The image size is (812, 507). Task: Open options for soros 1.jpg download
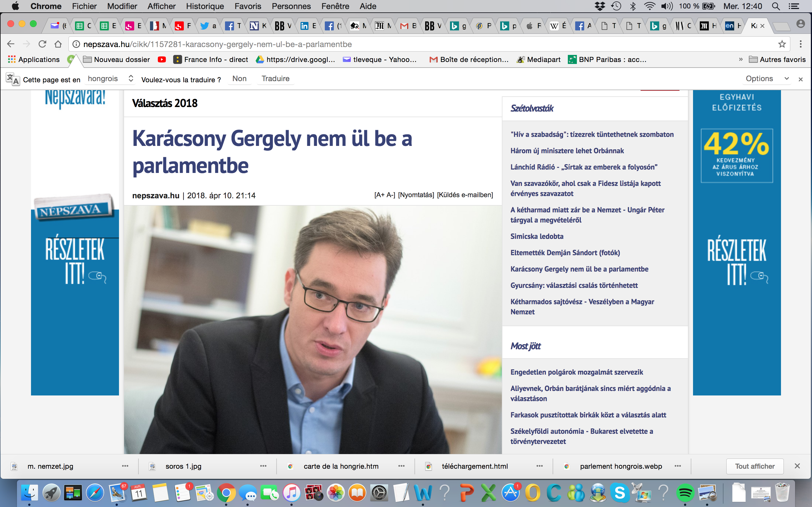263,466
